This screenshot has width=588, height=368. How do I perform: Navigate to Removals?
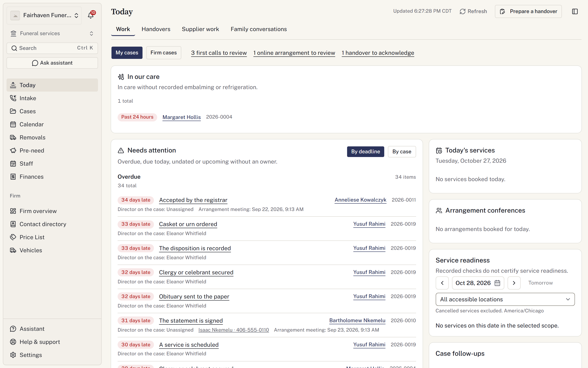click(52, 138)
